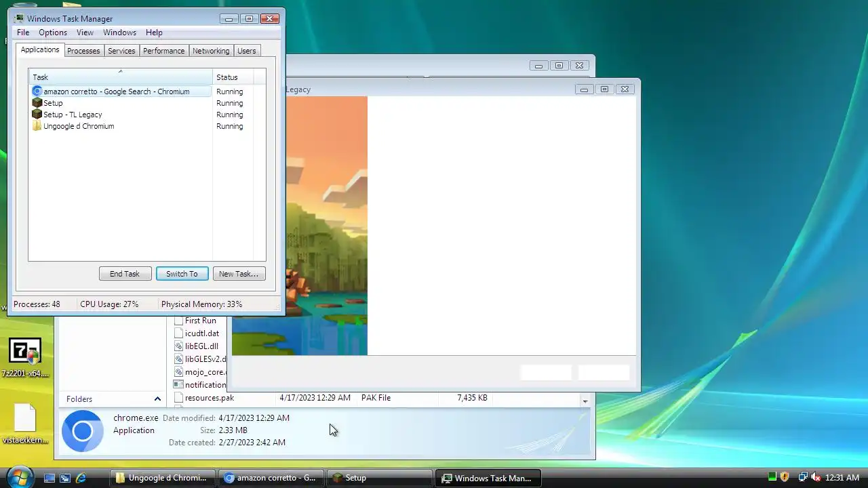This screenshot has width=868, height=488.
Task: Click resources.pak date 4/17/2023 12:29 AM
Action: point(315,398)
